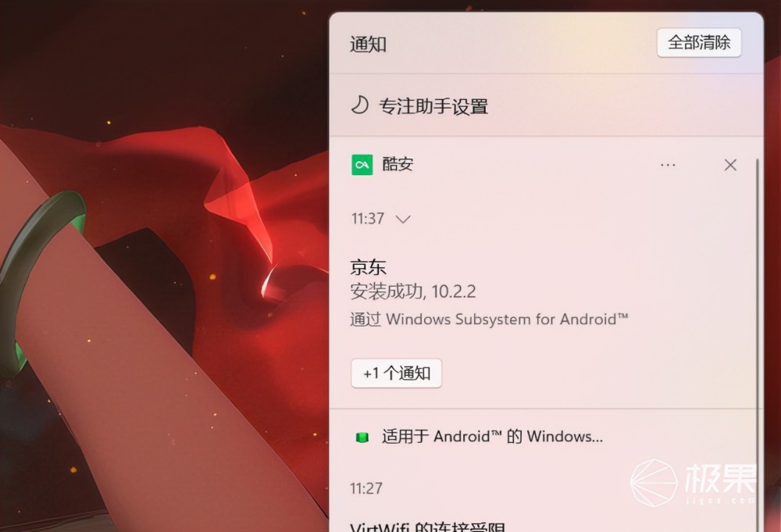Open the VirtWifi connection notification text
Screen dimensions: 781x532
pyautogui.click(x=427, y=527)
